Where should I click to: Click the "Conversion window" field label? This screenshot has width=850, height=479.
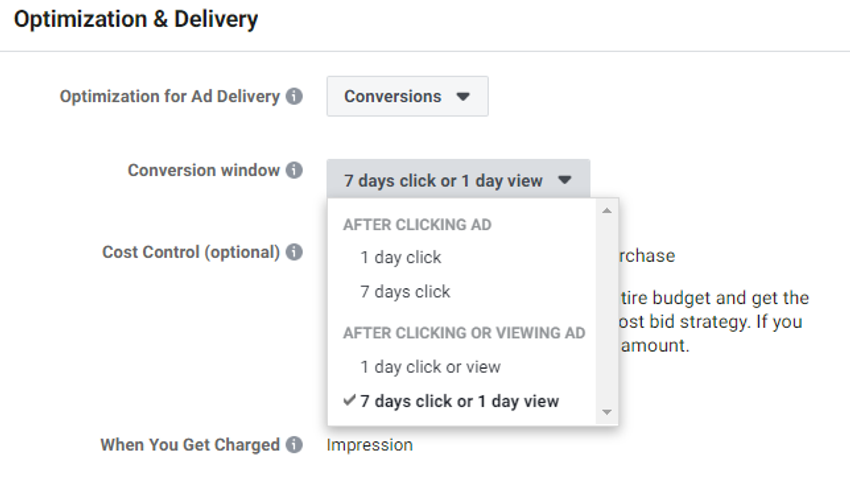coord(204,171)
